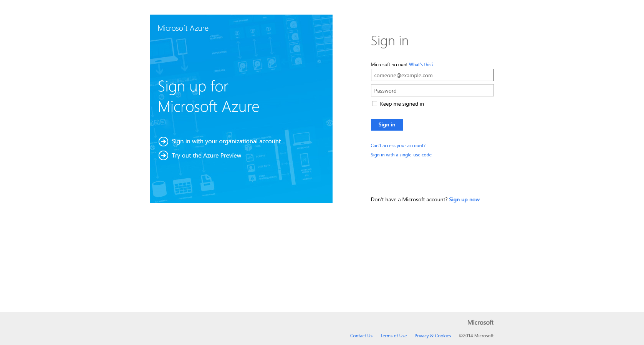Click the Sign in page heading
The image size is (644, 345).
pyautogui.click(x=389, y=41)
